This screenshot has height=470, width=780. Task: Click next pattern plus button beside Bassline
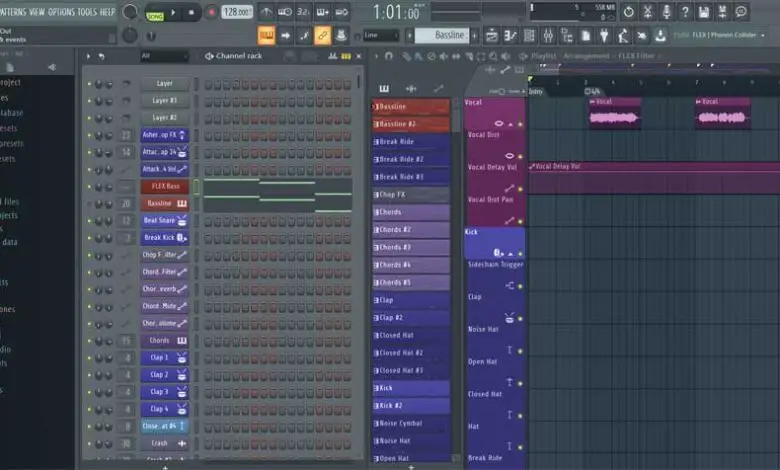[x=475, y=35]
